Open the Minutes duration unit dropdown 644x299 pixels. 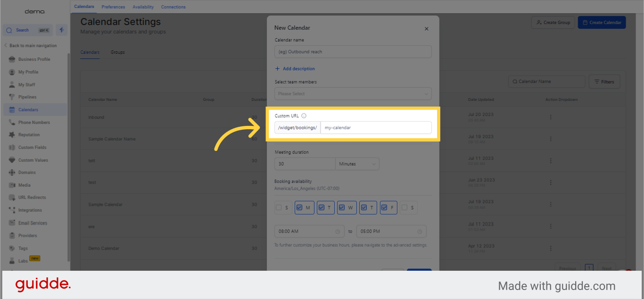pyautogui.click(x=357, y=164)
